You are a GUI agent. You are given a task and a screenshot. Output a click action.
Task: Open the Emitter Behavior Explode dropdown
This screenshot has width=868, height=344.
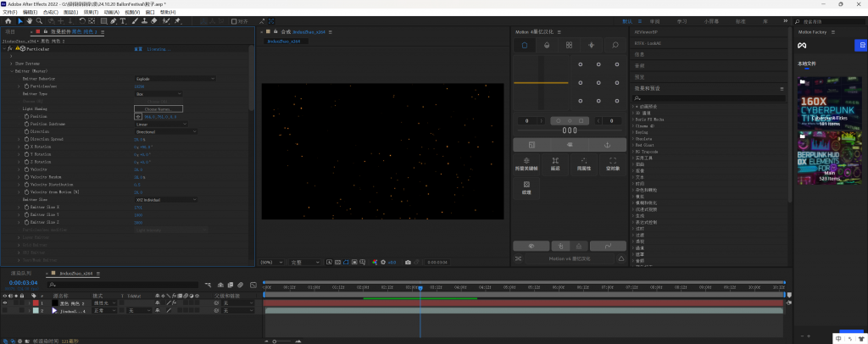point(175,79)
